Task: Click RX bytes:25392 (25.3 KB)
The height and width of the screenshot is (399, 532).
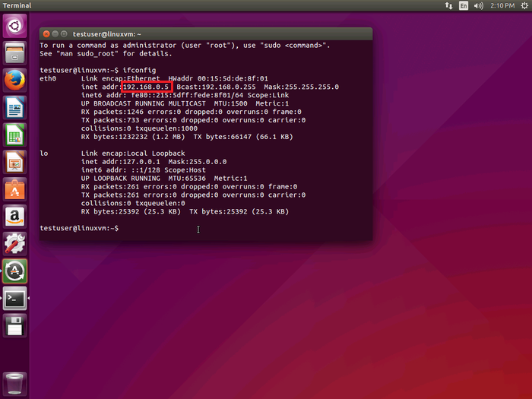Action: click(x=131, y=212)
